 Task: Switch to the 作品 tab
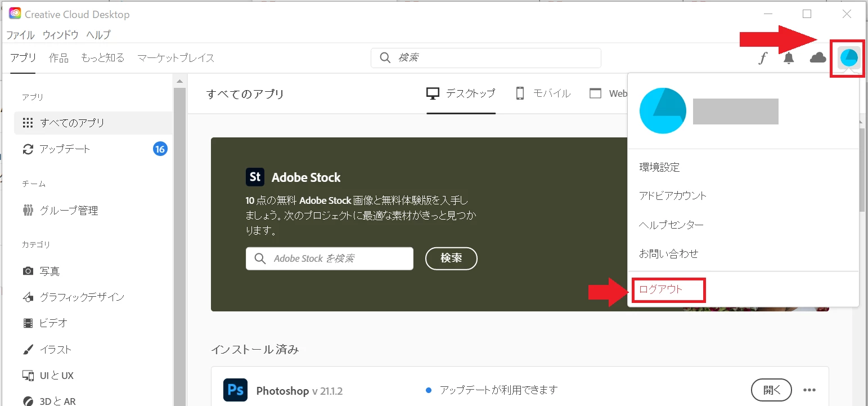coord(59,58)
